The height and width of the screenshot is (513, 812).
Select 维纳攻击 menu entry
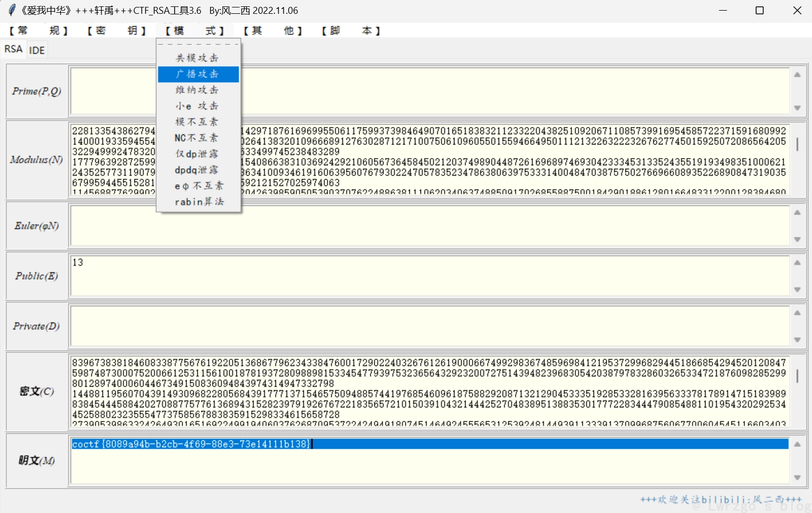click(x=198, y=90)
